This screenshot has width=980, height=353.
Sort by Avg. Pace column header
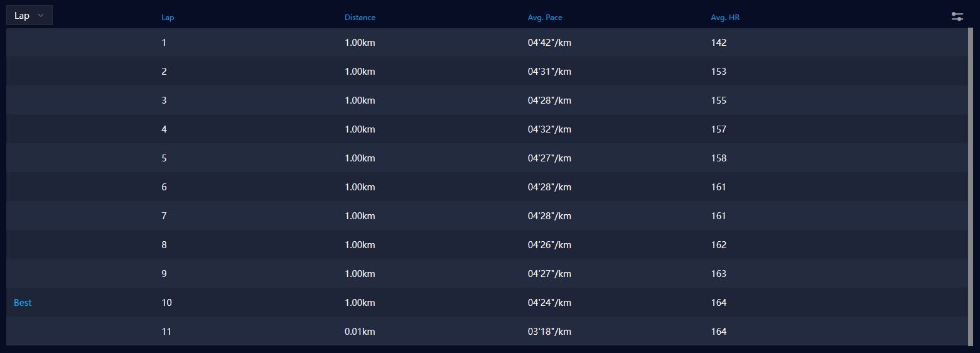point(544,18)
